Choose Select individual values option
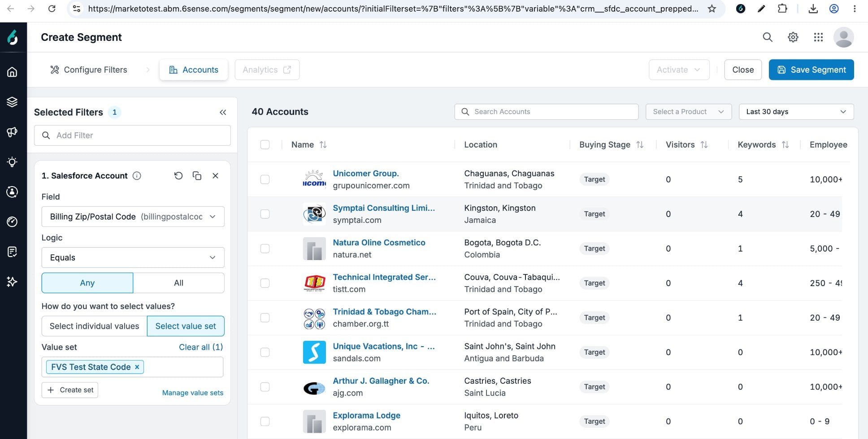 click(94, 326)
